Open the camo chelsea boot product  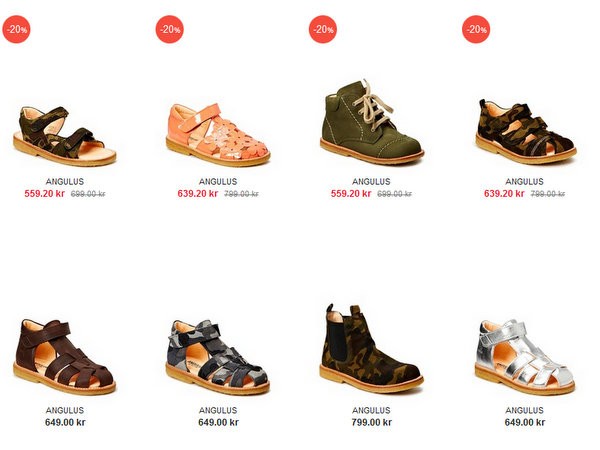371,349
